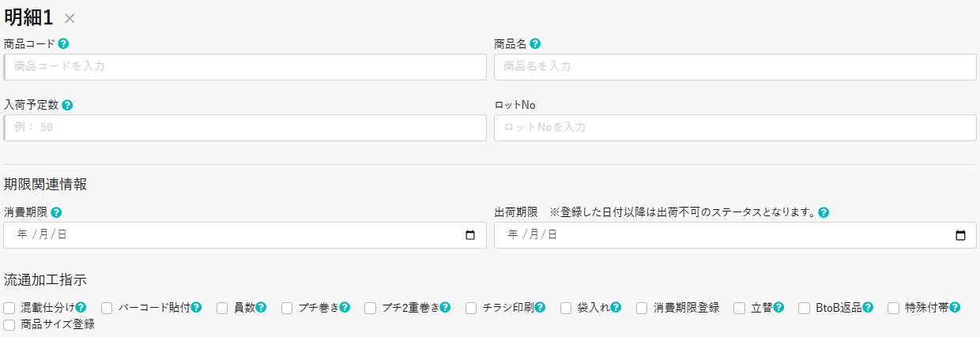Click into the 入荷予定数 field
Image resolution: width=980 pixels, height=337 pixels.
tap(245, 128)
